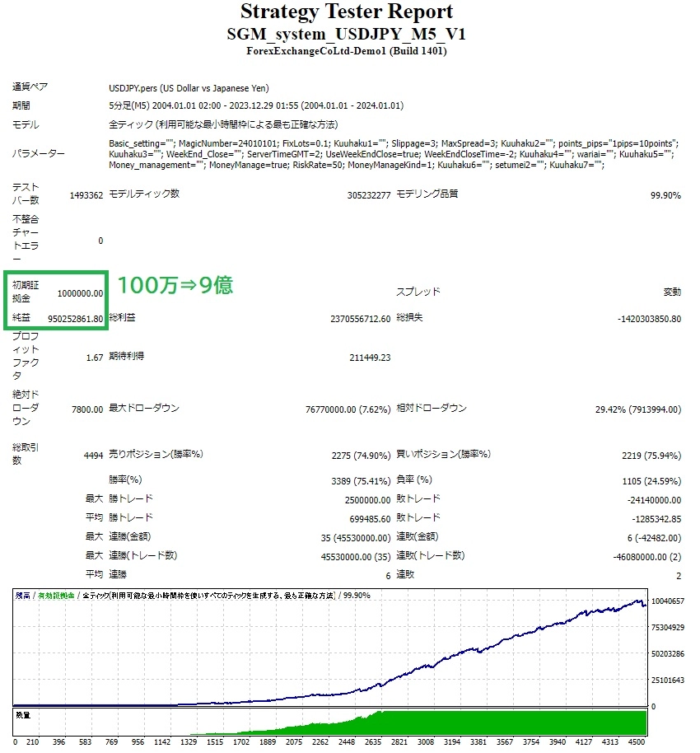Select net profit value 950252861.80
Image resolution: width=700 pixels, height=753 pixels.
point(76,319)
